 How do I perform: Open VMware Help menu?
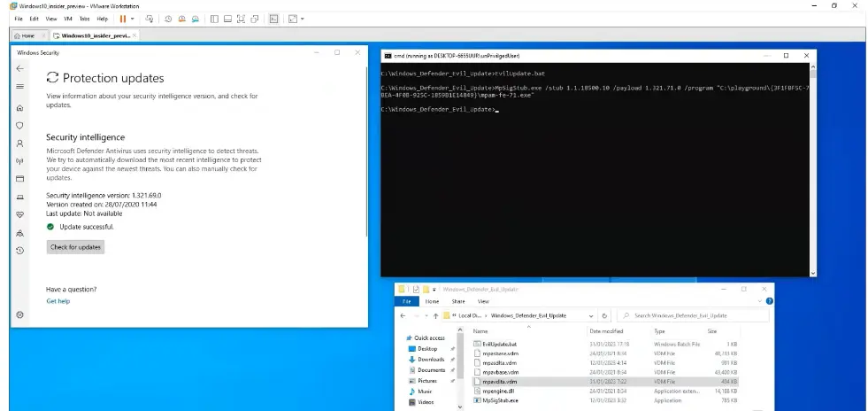click(103, 19)
